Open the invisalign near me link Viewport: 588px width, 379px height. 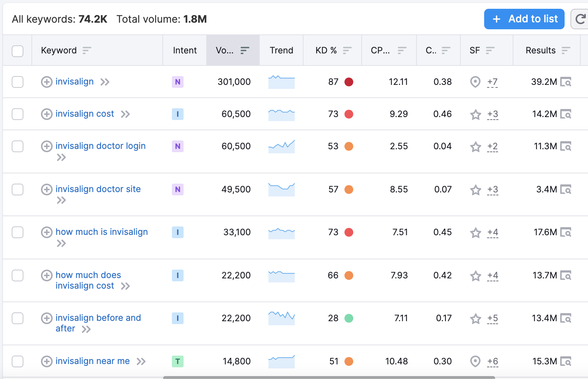click(93, 361)
